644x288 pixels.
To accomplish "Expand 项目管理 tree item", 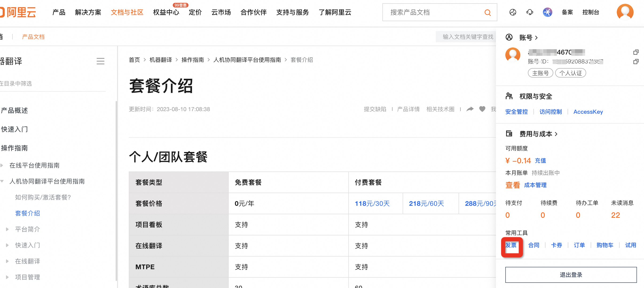I will click(7, 277).
